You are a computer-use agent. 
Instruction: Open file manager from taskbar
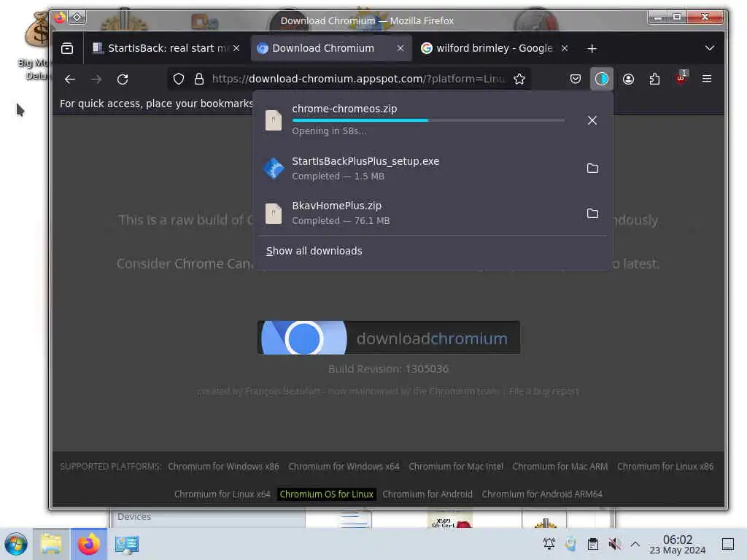pos(51,544)
